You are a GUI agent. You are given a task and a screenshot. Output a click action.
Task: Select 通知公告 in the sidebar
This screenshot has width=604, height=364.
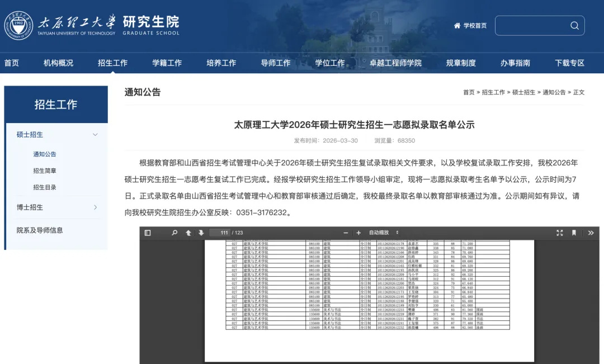pyautogui.click(x=45, y=154)
